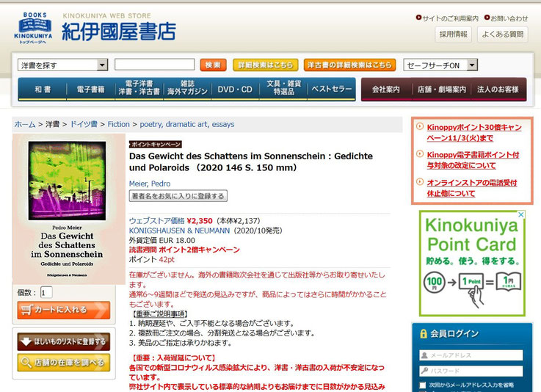
Task: Open the 会社案内 menu item
Action: click(x=386, y=90)
